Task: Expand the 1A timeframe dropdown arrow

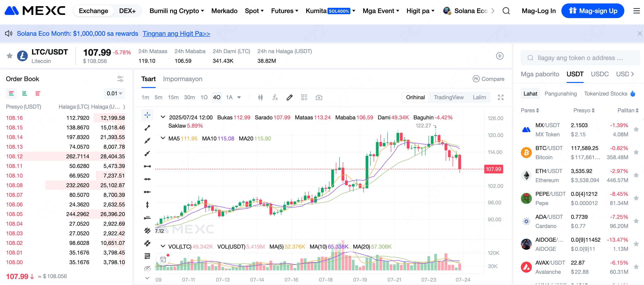Action: [x=239, y=97]
